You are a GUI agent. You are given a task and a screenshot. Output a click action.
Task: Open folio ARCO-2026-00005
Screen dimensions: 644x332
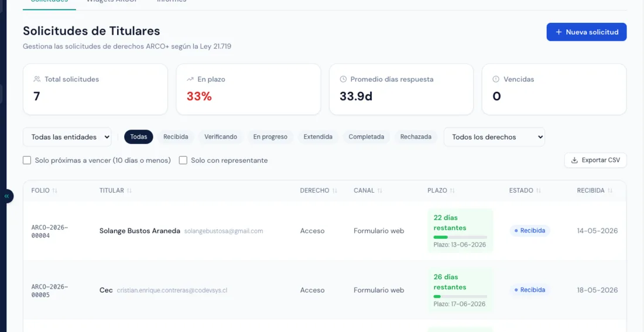click(50, 290)
